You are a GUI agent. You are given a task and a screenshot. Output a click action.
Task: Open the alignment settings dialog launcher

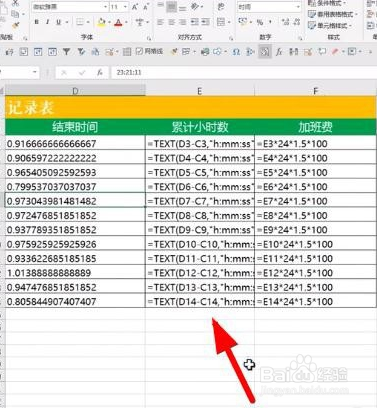pyautogui.click(x=231, y=38)
